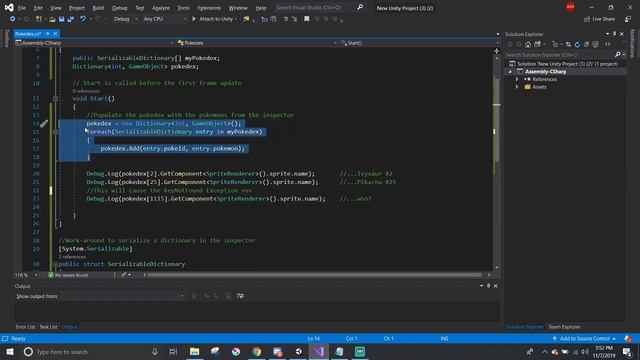Open the Show output from dropdown
The image size is (640, 360).
(x=122, y=296)
